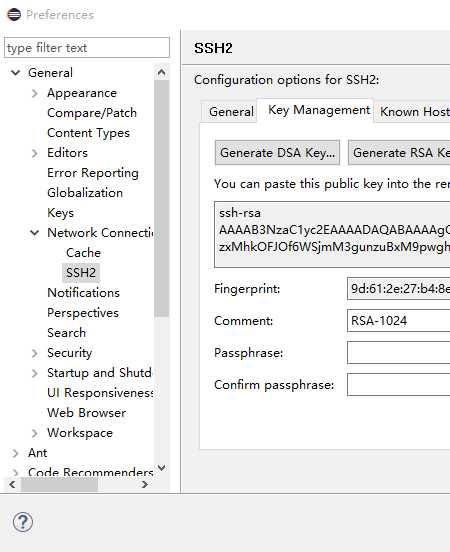
Task: Open Notifications preferences
Action: tap(83, 293)
